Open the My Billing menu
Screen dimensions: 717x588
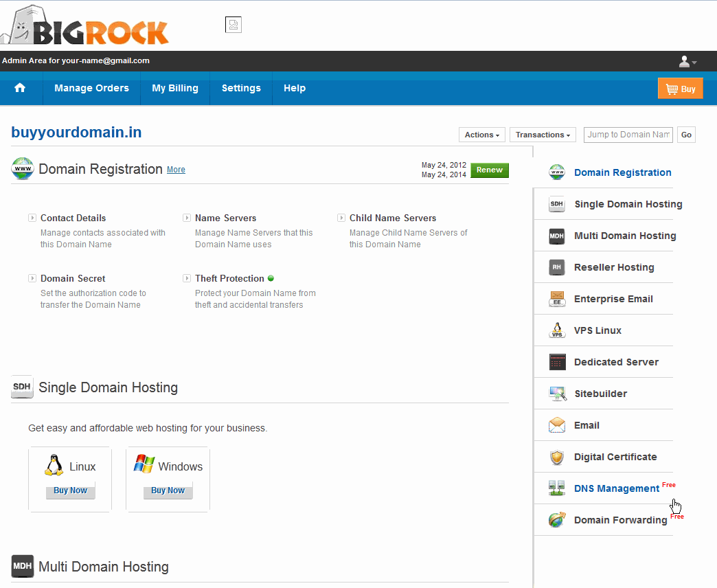175,88
